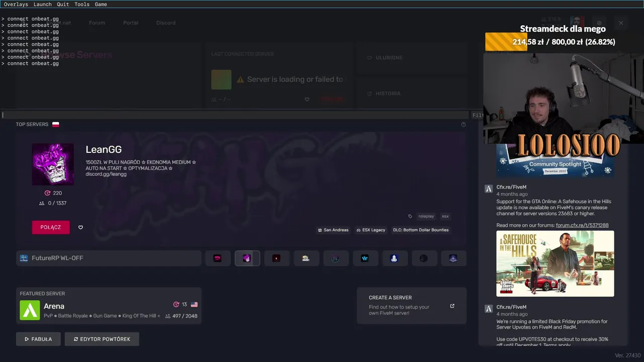Open the Discord navigation link
Image resolution: width=644 pixels, height=362 pixels.
click(x=166, y=23)
